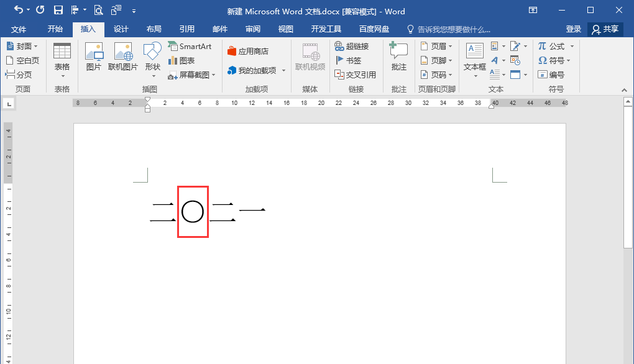Open the 屏幕截图 (Screenshot) dropdown
Screen dimensions: 634x364
tap(191, 75)
